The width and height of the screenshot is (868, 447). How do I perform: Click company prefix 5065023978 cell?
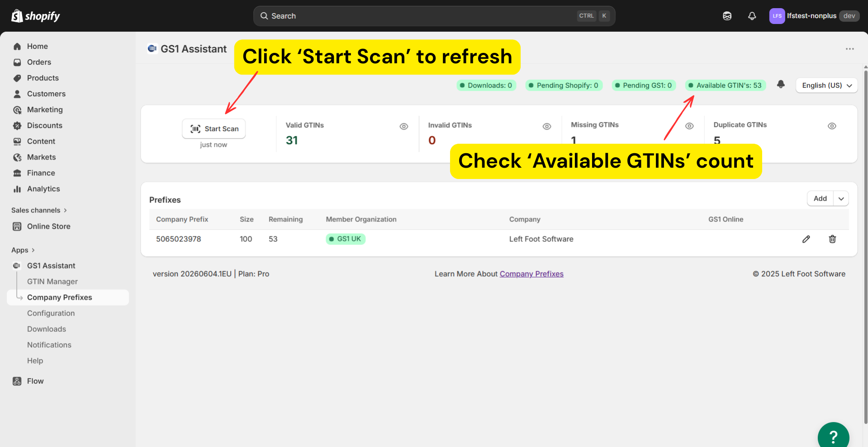[x=179, y=239]
